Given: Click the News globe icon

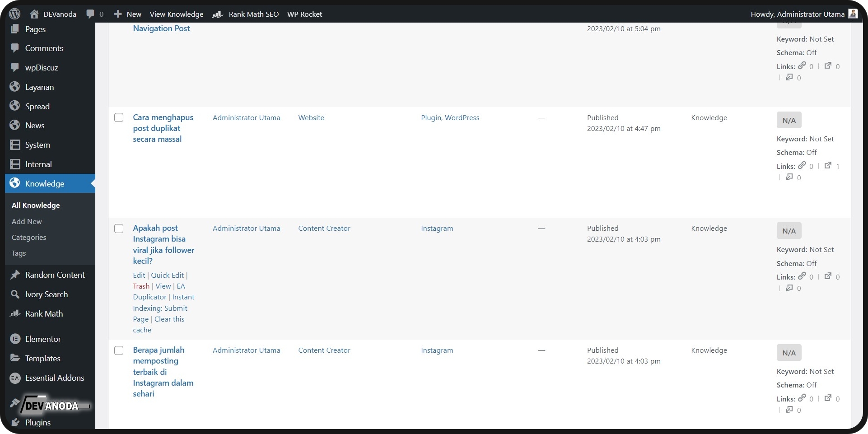Looking at the screenshot, I should pos(15,125).
